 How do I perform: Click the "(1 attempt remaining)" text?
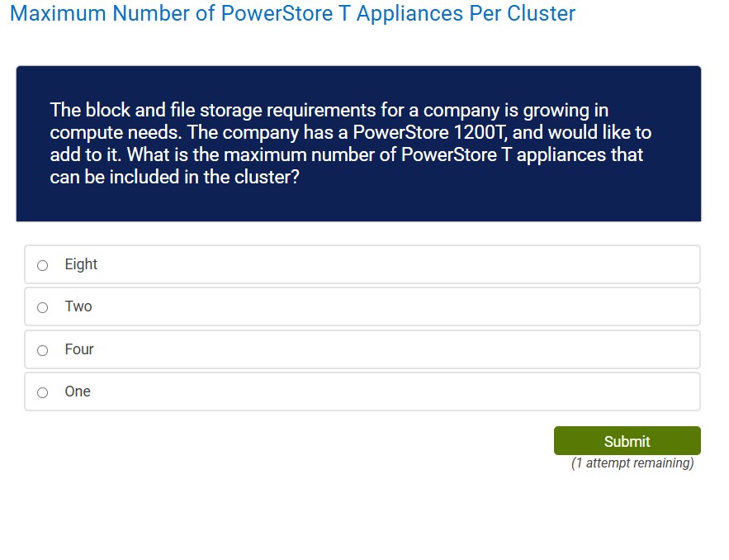(x=632, y=463)
